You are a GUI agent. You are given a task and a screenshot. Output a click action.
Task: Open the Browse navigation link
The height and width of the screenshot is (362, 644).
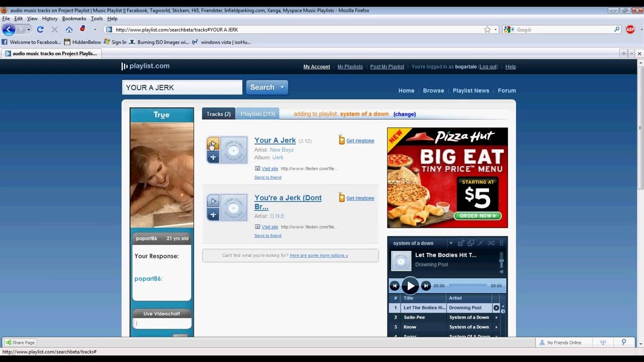[434, 90]
